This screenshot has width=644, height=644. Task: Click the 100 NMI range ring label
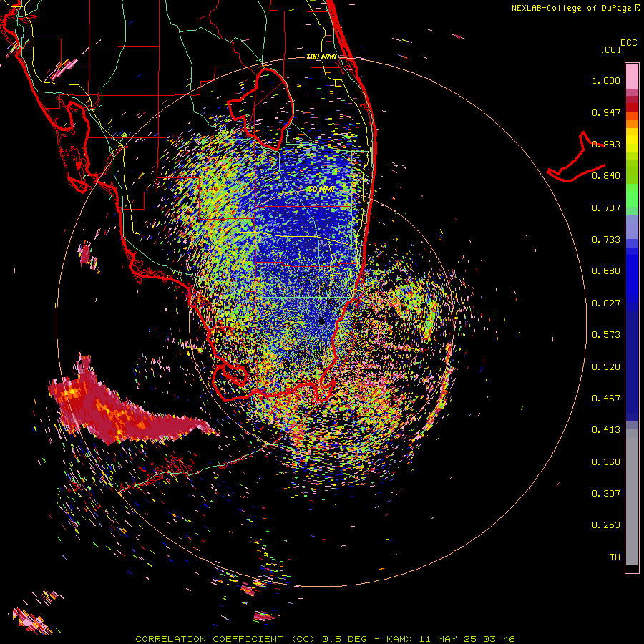click(x=321, y=57)
